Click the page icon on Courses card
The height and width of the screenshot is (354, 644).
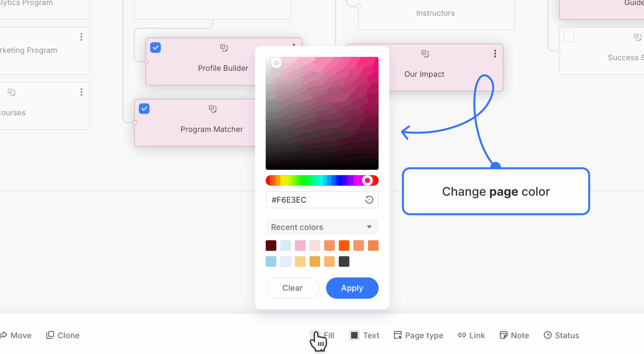coord(11,92)
